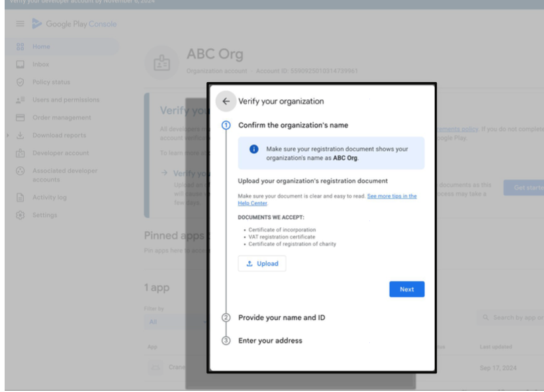Click the Upload button
This screenshot has width=544, height=392.
coord(262,264)
